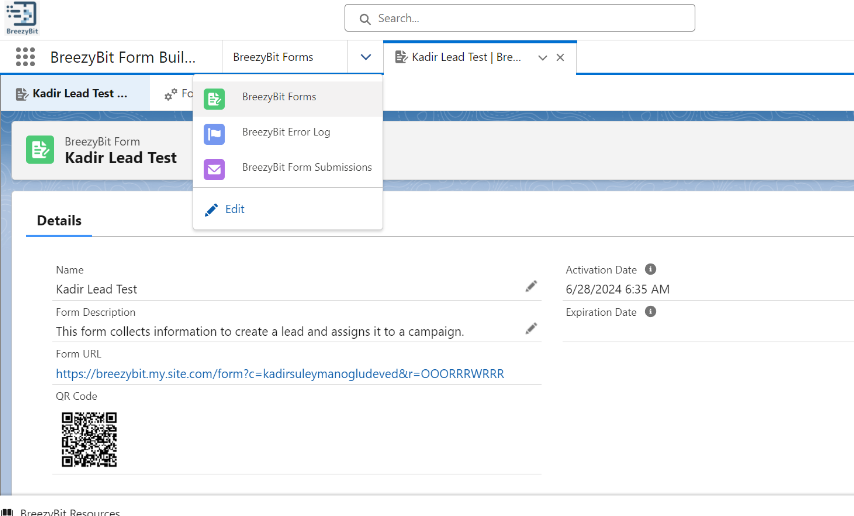This screenshot has height=516, width=854.
Task: Click the Name value Kadir Lead Test
Action: click(x=96, y=289)
